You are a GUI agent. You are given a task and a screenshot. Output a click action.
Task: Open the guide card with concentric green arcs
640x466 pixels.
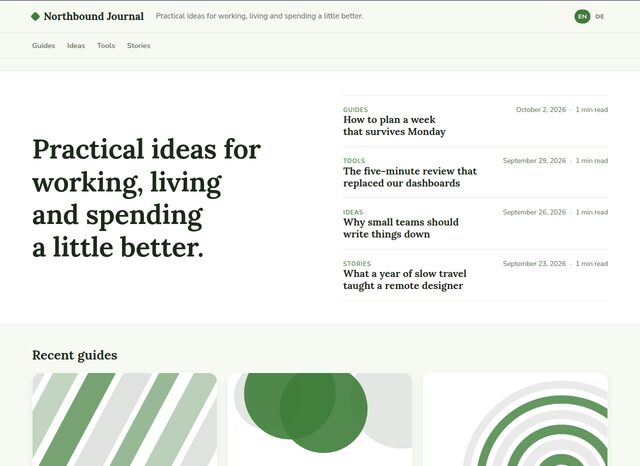coord(515,419)
